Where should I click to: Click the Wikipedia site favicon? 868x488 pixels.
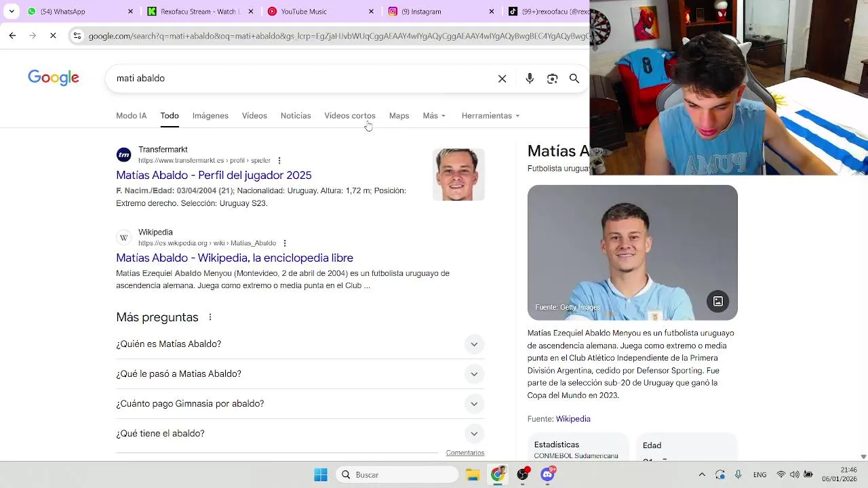coord(123,238)
